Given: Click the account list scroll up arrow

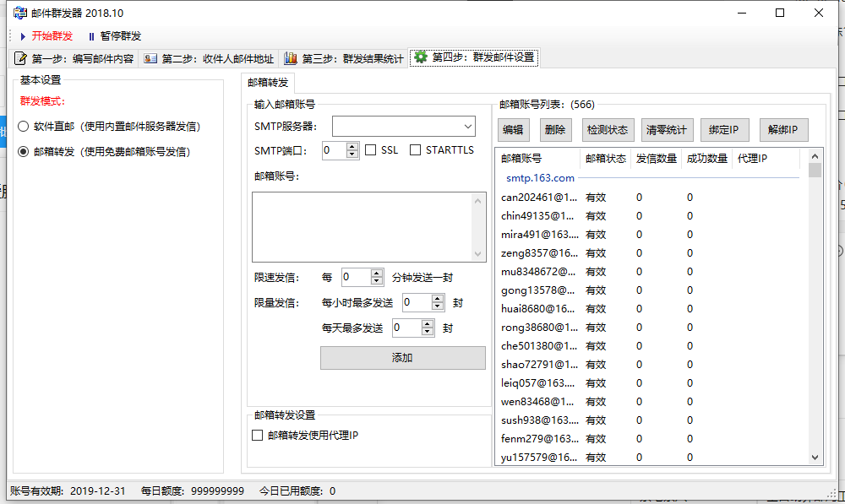Looking at the screenshot, I should (815, 156).
